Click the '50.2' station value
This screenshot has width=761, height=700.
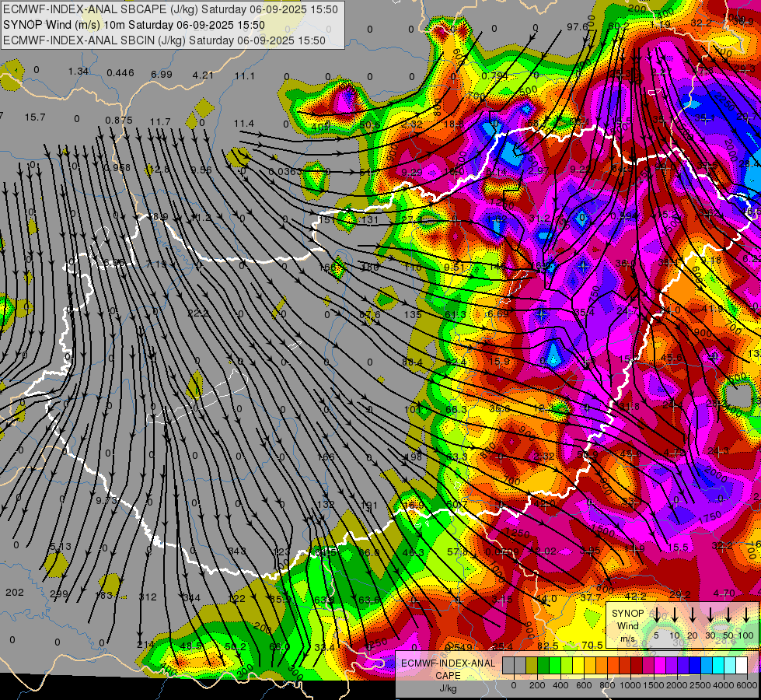point(236,646)
